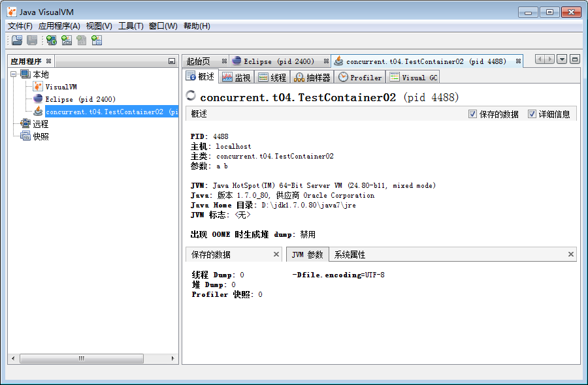Screen dimensions: 588x385
Task: Click the grayed-out Save toolbar icon
Action: [32, 40]
